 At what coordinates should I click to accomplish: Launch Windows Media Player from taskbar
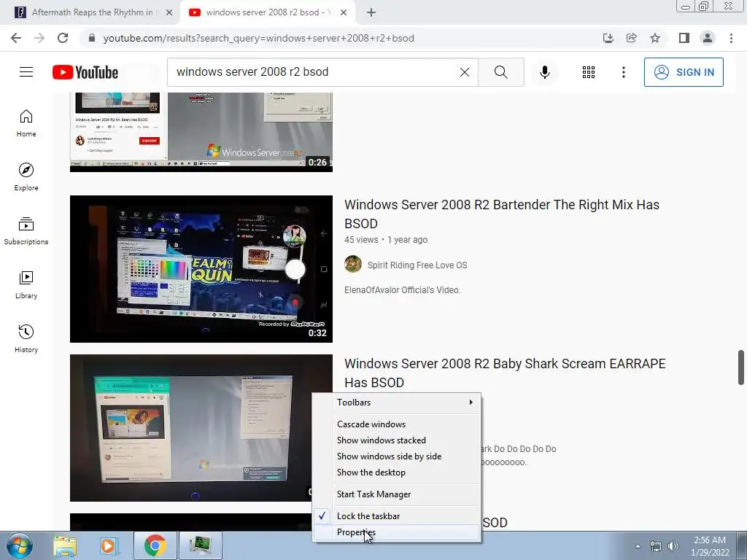pos(109,545)
